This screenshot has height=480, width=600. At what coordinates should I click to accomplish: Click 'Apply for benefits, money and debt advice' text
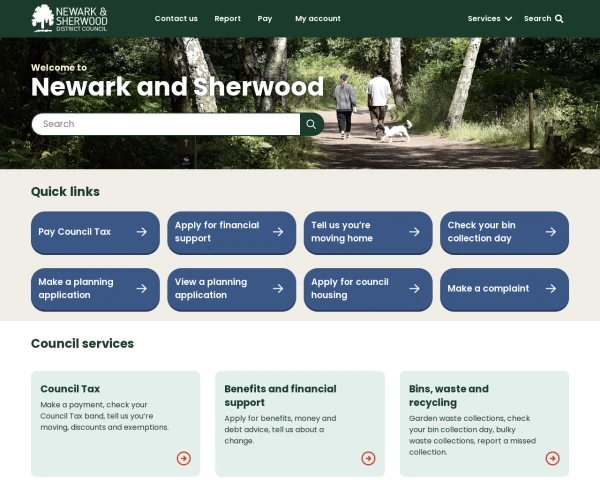[280, 429]
